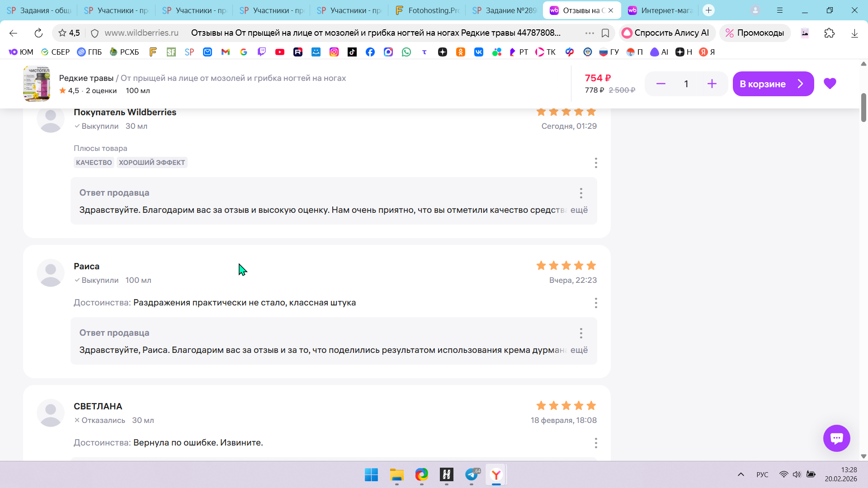The image size is (868, 488).
Task: Click the product thumbnail image
Action: 37,84
